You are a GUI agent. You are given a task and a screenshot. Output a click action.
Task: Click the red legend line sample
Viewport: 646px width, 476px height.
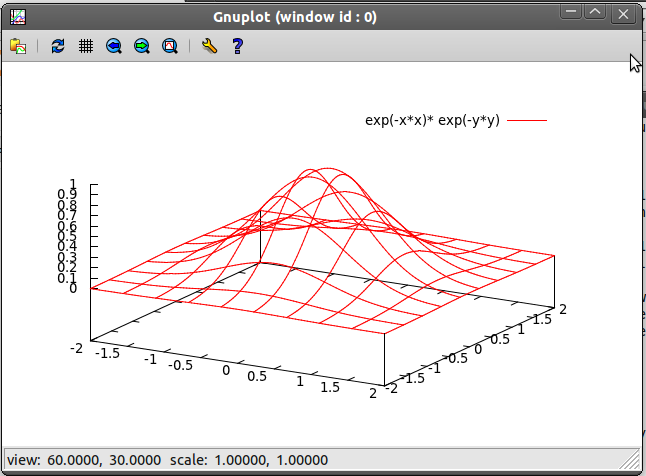(527, 120)
